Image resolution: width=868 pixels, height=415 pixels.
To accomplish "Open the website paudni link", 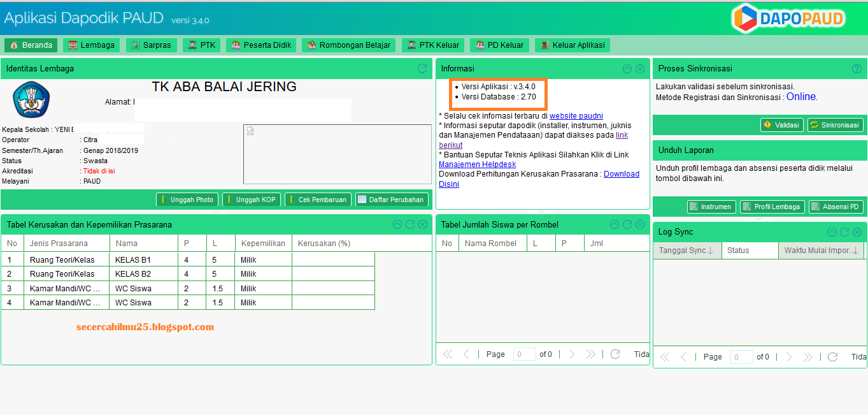I will click(576, 116).
